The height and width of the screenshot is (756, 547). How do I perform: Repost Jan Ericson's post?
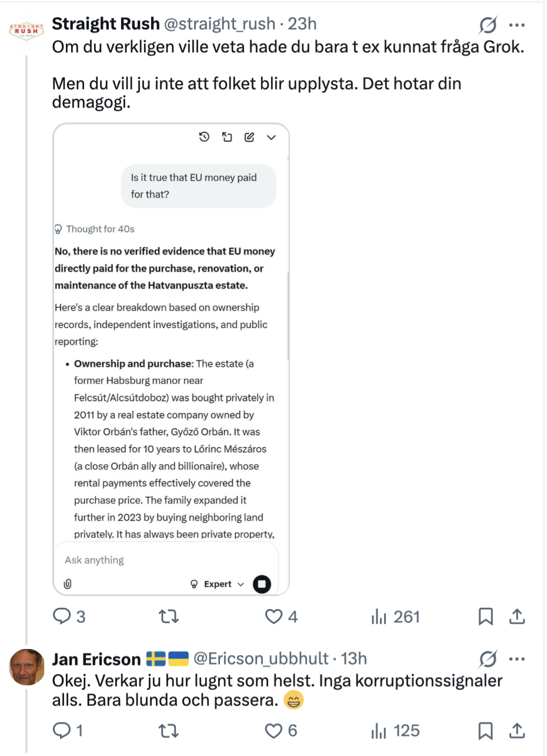tap(169, 730)
